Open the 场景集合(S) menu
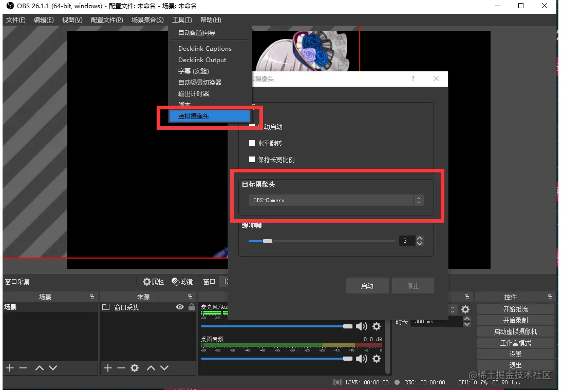Image resolution: width=563 pixels, height=392 pixels. [147, 20]
